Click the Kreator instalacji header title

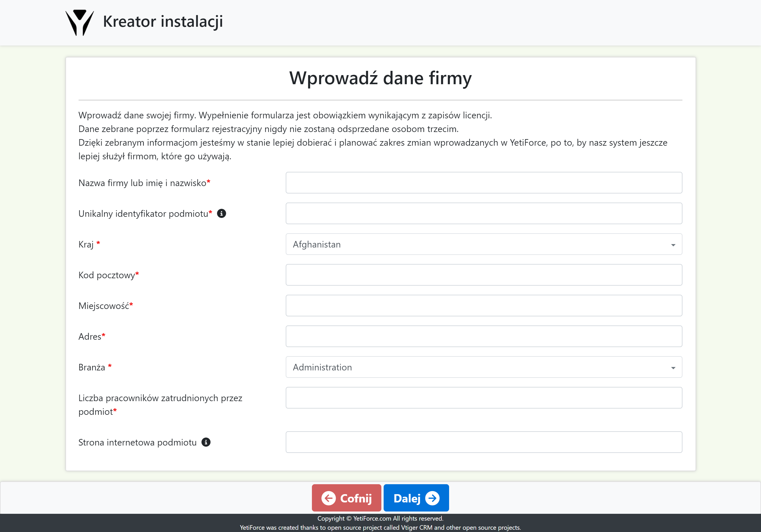click(163, 22)
